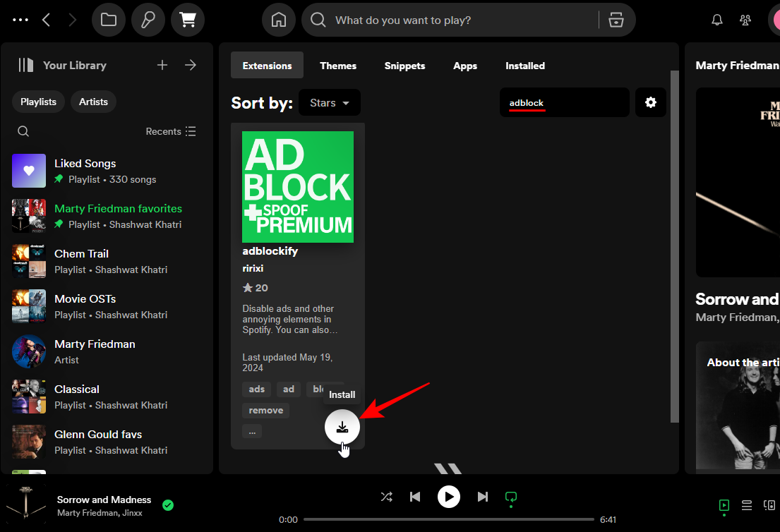The height and width of the screenshot is (532, 780).
Task: Open the Recents sort options
Action: pyautogui.click(x=171, y=131)
